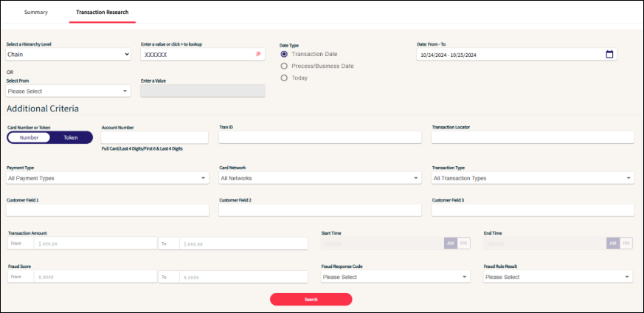Open the Card Network dropdown
The height and width of the screenshot is (313, 644).
(x=320, y=178)
